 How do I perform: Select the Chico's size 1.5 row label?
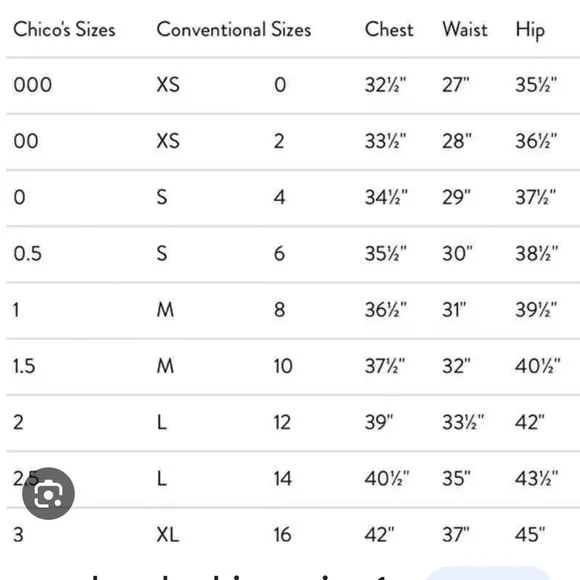pyautogui.click(x=24, y=366)
